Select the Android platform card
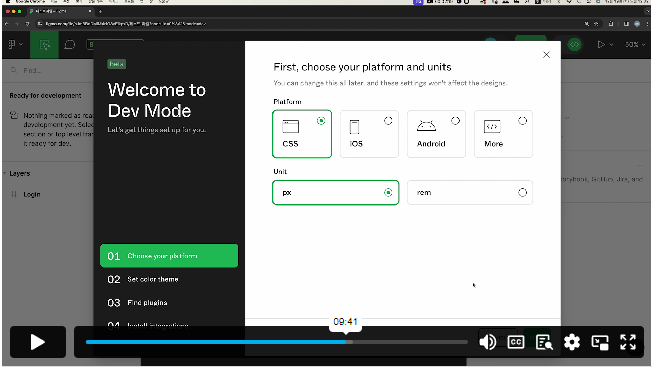The image size is (652, 367). click(x=436, y=134)
